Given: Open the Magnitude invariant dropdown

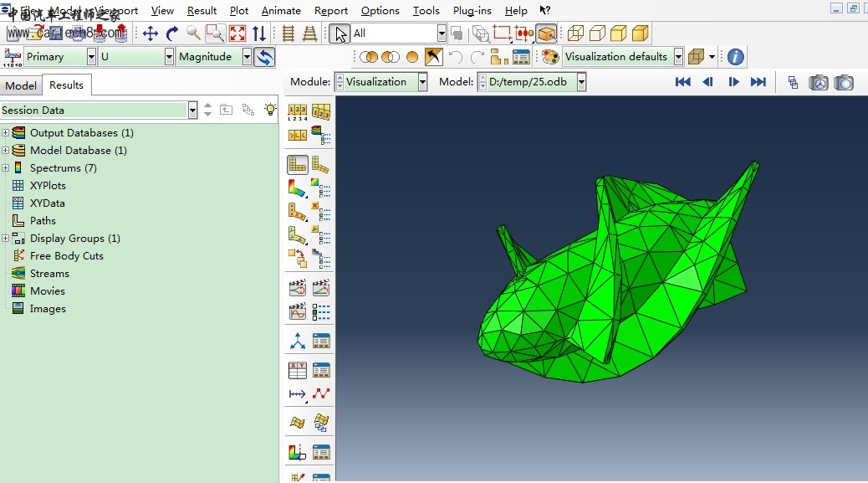Looking at the screenshot, I should pos(248,57).
